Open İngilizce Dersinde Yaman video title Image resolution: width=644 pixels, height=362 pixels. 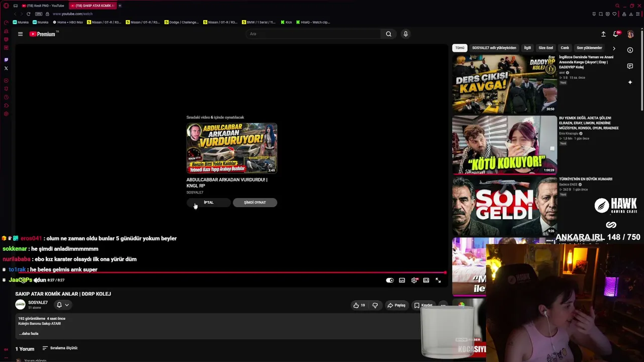coord(586,62)
